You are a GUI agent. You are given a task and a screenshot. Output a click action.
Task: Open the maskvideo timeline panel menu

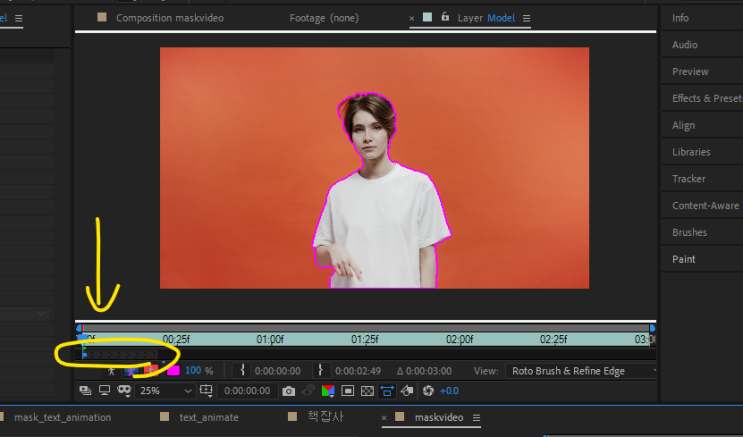point(477,418)
